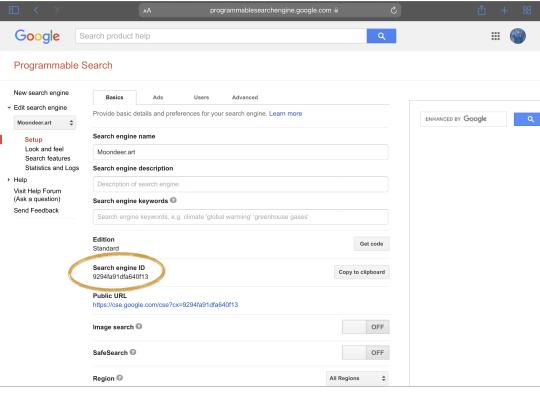Collapse the Edit search engine section
This screenshot has width=540, height=405.
pyautogui.click(x=9, y=108)
